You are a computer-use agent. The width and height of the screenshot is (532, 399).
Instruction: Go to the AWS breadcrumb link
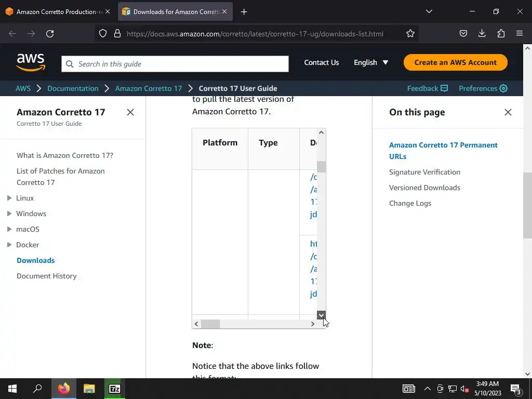[x=23, y=88]
